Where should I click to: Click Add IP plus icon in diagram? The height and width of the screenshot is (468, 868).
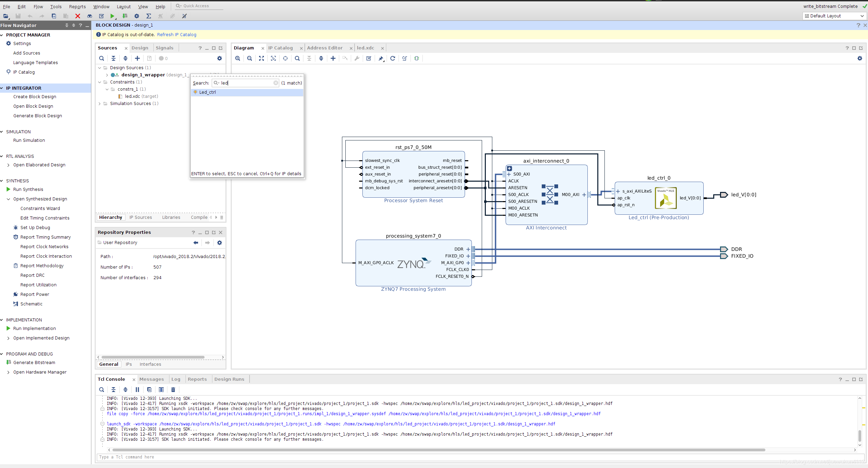(x=333, y=58)
